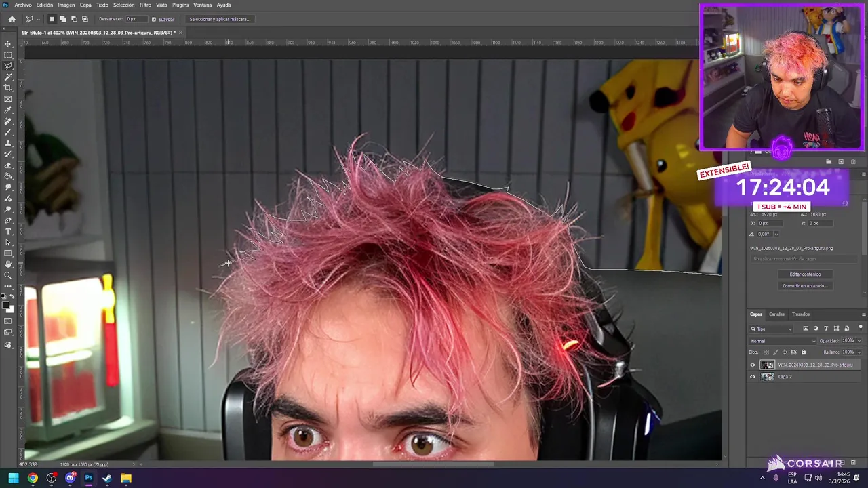The height and width of the screenshot is (488, 868).
Task: Select the Path Selection tool
Action: (8, 242)
